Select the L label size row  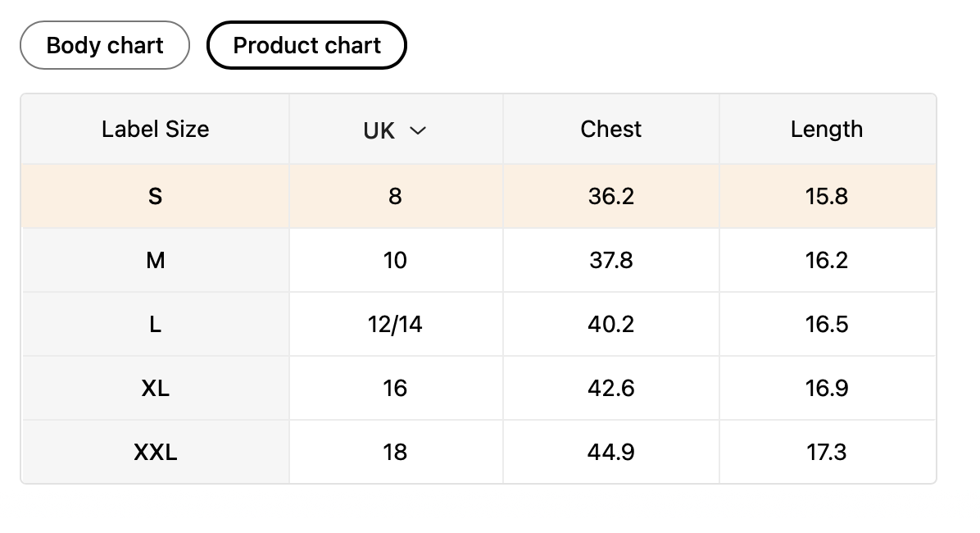[155, 325]
